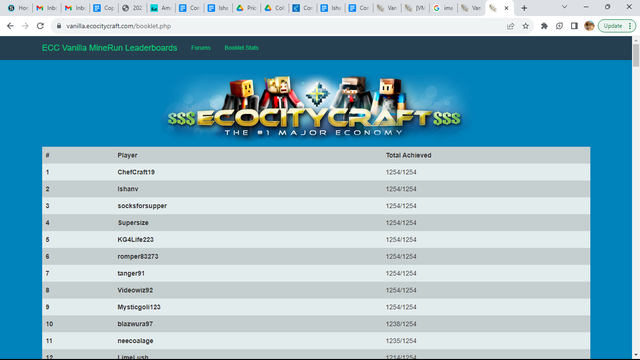The width and height of the screenshot is (640, 360).
Task: Click the '#' column header
Action: click(x=48, y=155)
